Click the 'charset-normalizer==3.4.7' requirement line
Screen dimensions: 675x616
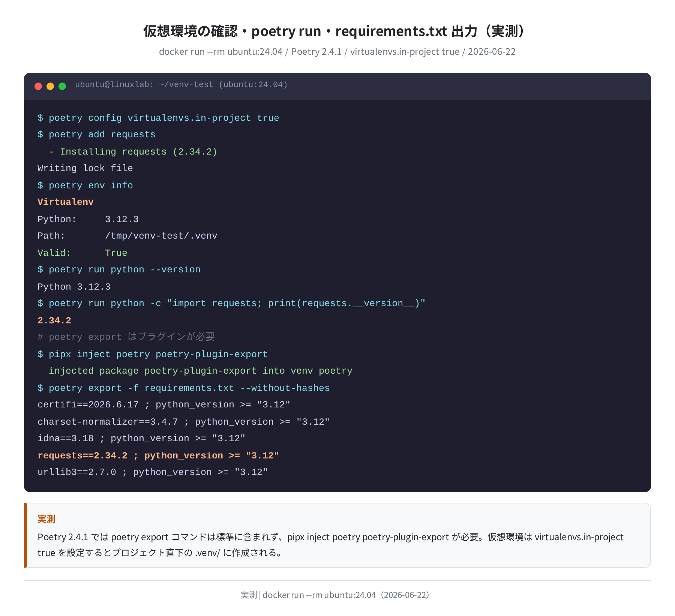coord(184,422)
